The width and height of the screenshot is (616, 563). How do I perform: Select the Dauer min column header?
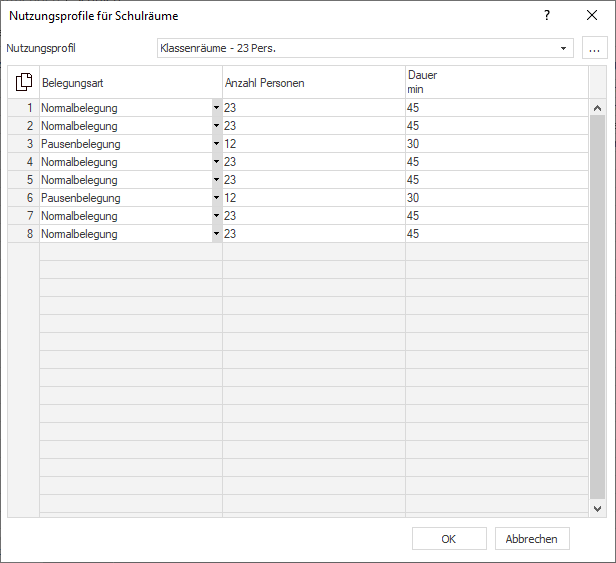click(497, 82)
